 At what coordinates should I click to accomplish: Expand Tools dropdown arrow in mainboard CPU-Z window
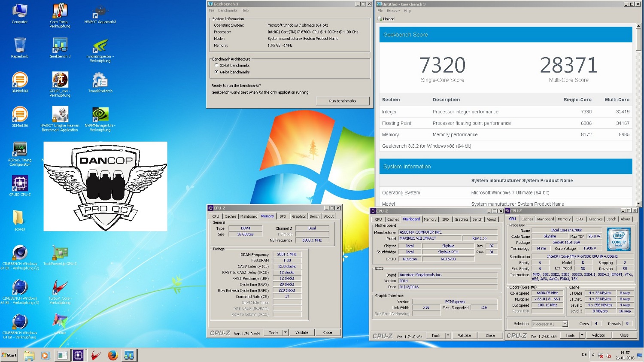[448, 335]
